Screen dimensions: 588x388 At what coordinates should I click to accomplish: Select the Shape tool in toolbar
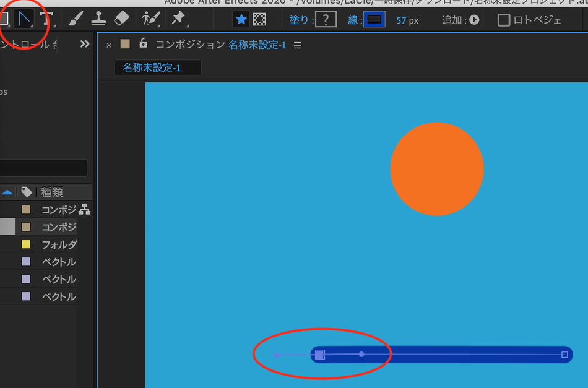(4, 19)
